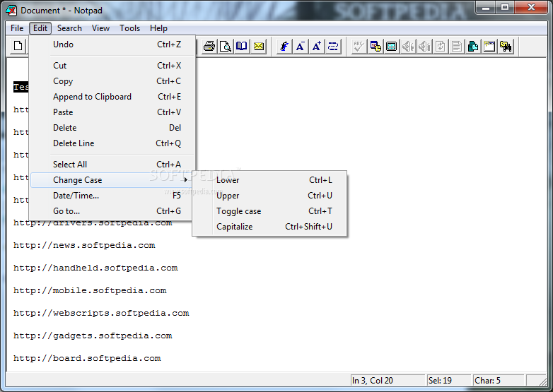Click the grayed refresh page icon
The image size is (553, 392).
tap(440, 46)
